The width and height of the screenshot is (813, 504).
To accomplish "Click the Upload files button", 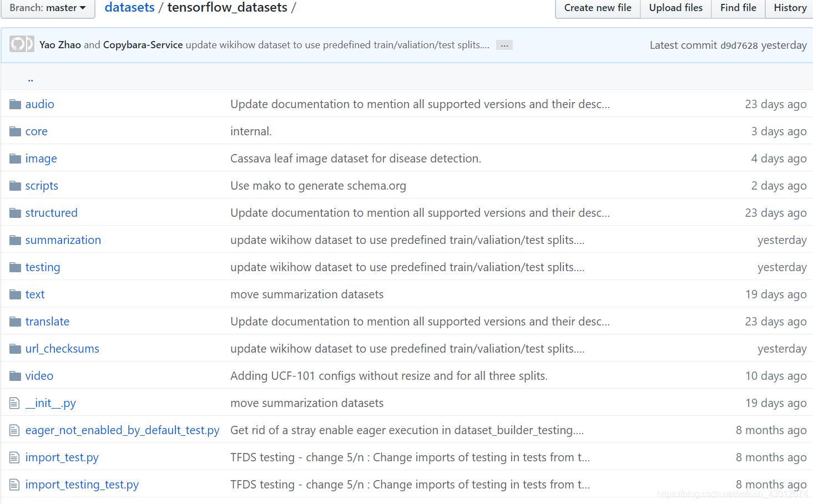I will coord(676,8).
